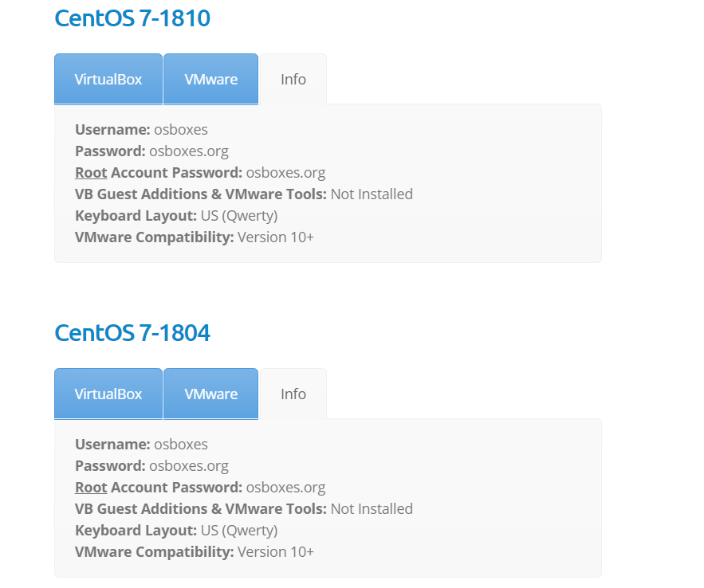Switch to VMware tab under CentOS 7-1810
Viewport: 704px width, 588px height.
point(211,79)
